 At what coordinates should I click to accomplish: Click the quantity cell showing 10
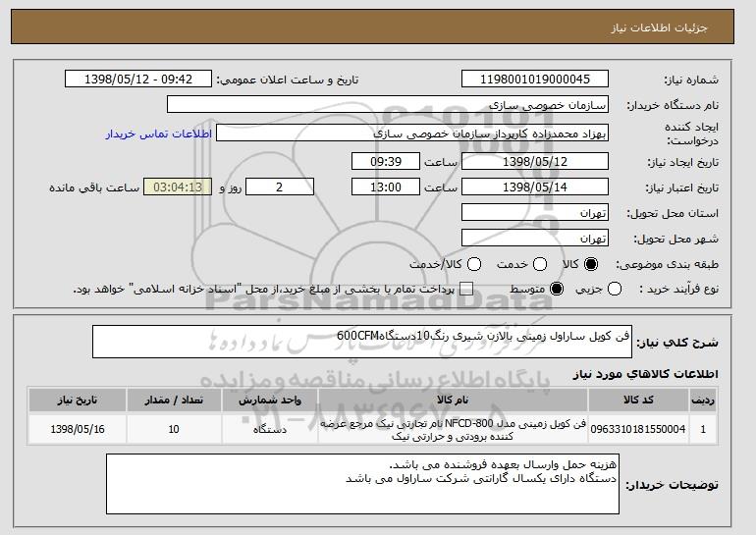pos(174,429)
